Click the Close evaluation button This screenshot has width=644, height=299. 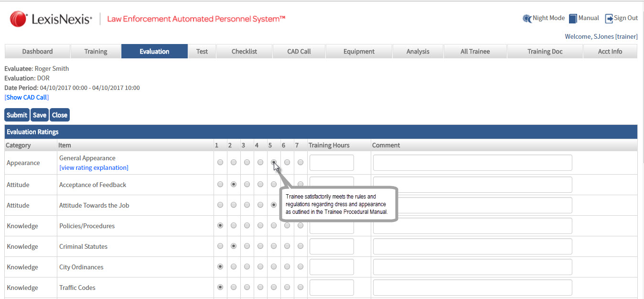point(60,115)
